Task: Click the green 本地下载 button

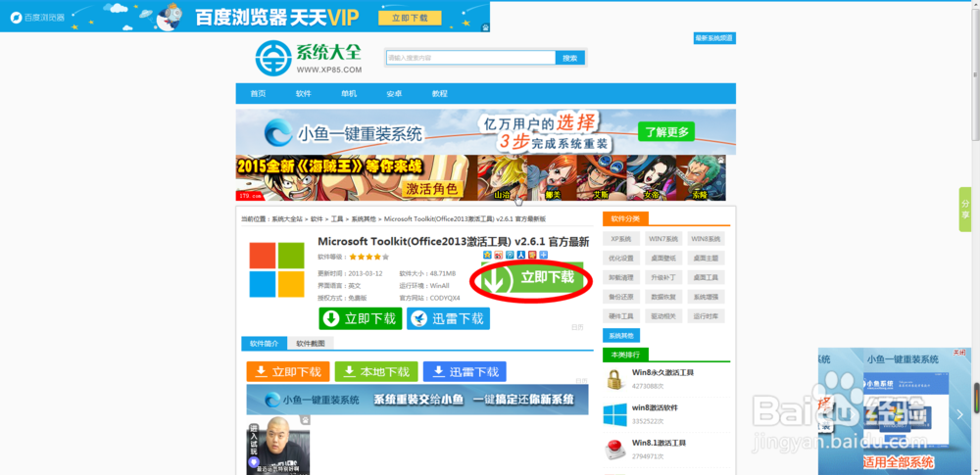Action: (376, 371)
